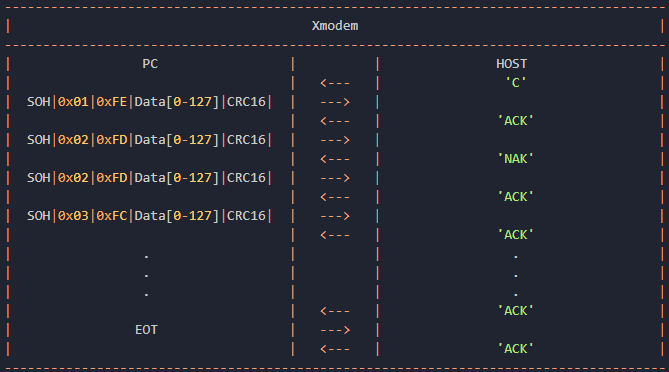Click the HOST column header
The width and height of the screenshot is (669, 372).
[512, 64]
